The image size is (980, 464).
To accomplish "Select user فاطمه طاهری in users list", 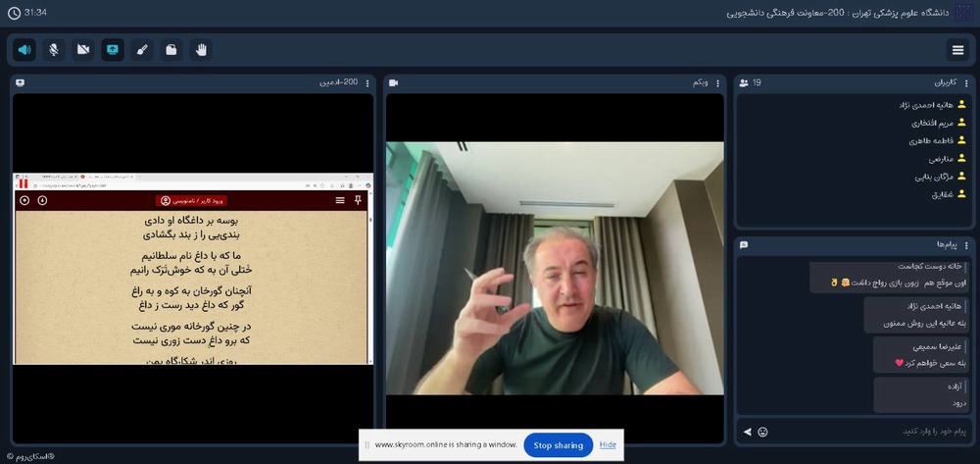I will click(x=926, y=140).
